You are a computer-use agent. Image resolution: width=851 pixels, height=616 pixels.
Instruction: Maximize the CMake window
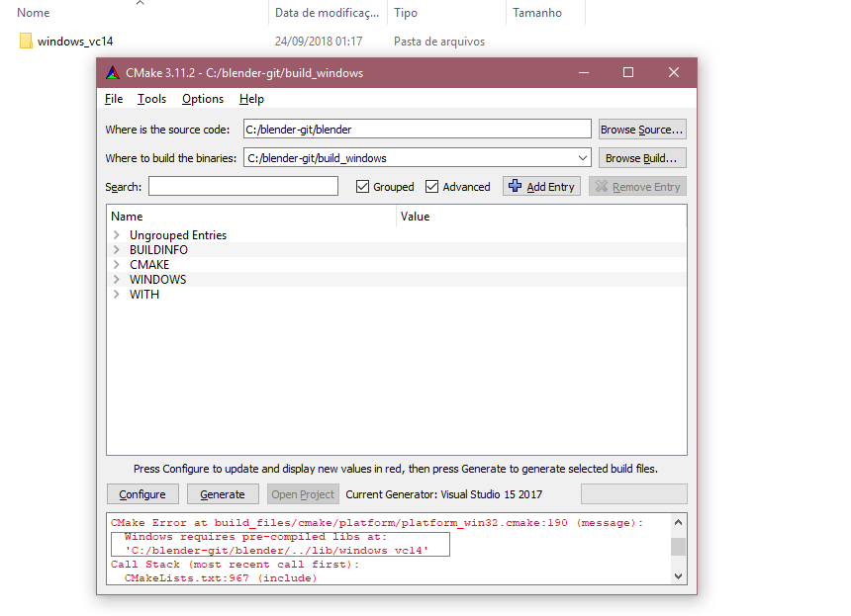pos(628,72)
